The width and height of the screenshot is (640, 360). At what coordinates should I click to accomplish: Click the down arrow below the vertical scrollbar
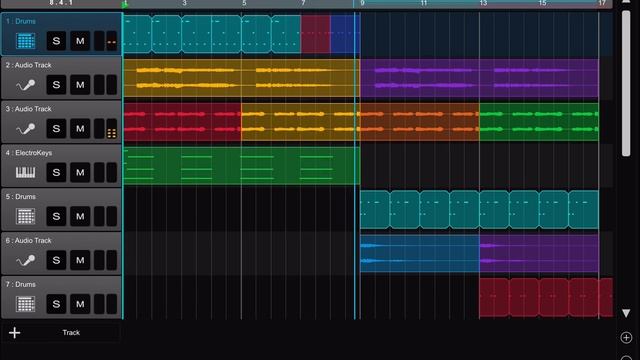626,313
